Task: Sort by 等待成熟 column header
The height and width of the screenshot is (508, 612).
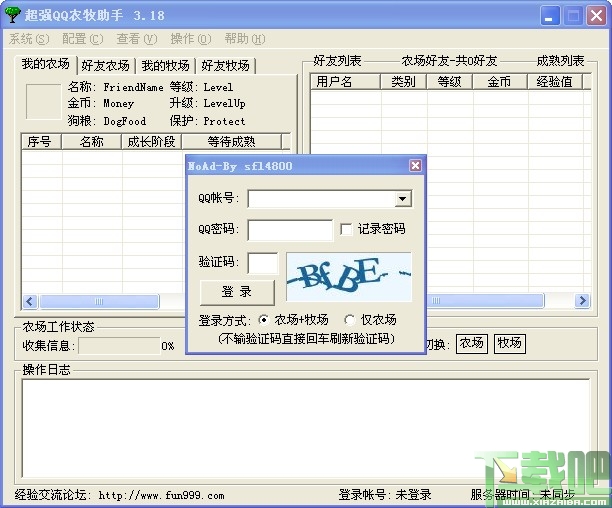Action: tap(231, 142)
